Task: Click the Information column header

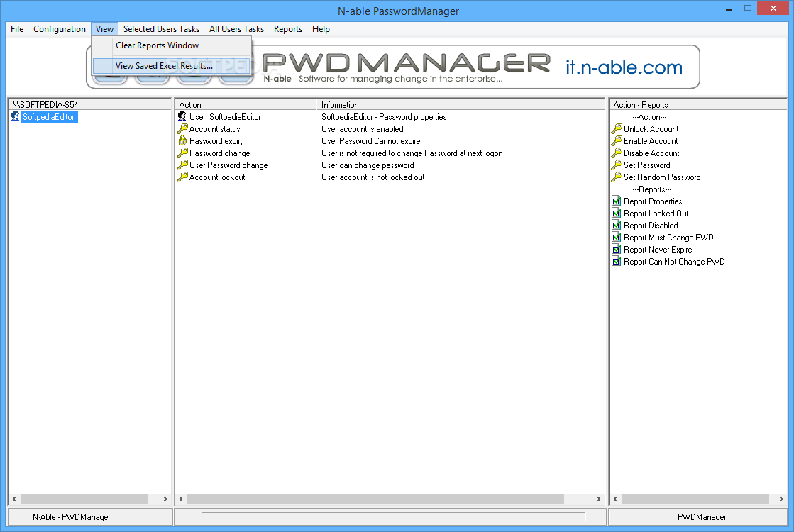Action: (x=461, y=105)
